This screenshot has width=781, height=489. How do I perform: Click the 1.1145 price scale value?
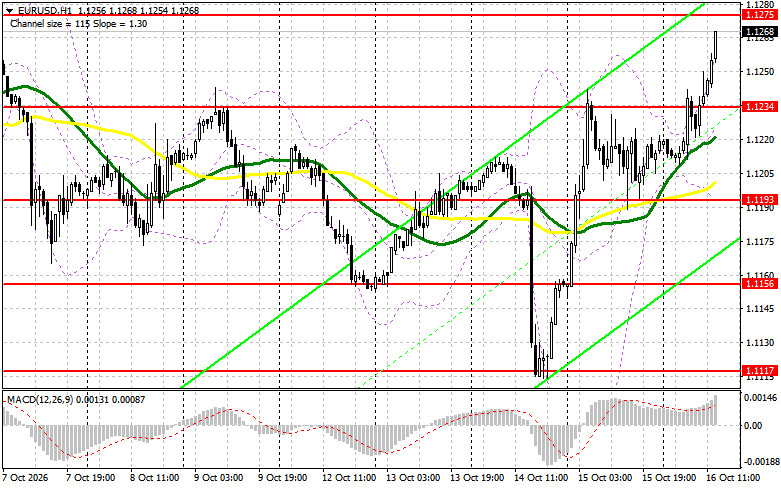[760, 309]
